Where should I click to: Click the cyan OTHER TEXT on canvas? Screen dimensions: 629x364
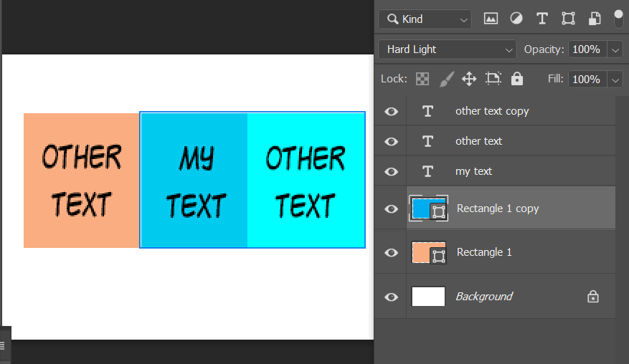click(x=306, y=182)
